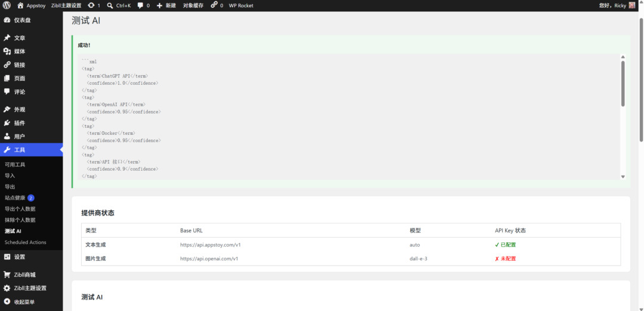This screenshot has height=311, width=644.
Task: Click the 文本生成 row label
Action: point(95,245)
